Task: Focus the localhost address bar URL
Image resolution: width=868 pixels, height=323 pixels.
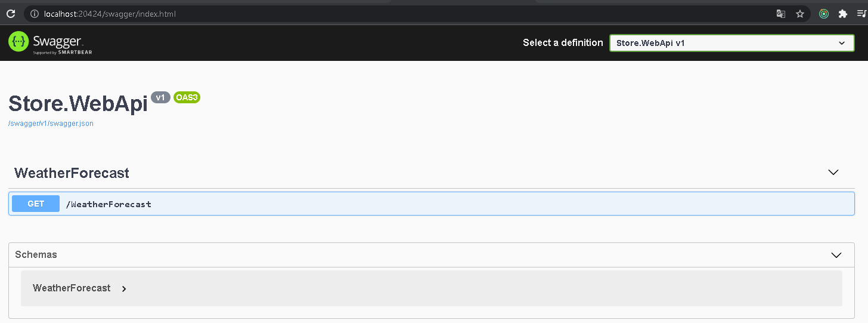Action: [110, 14]
